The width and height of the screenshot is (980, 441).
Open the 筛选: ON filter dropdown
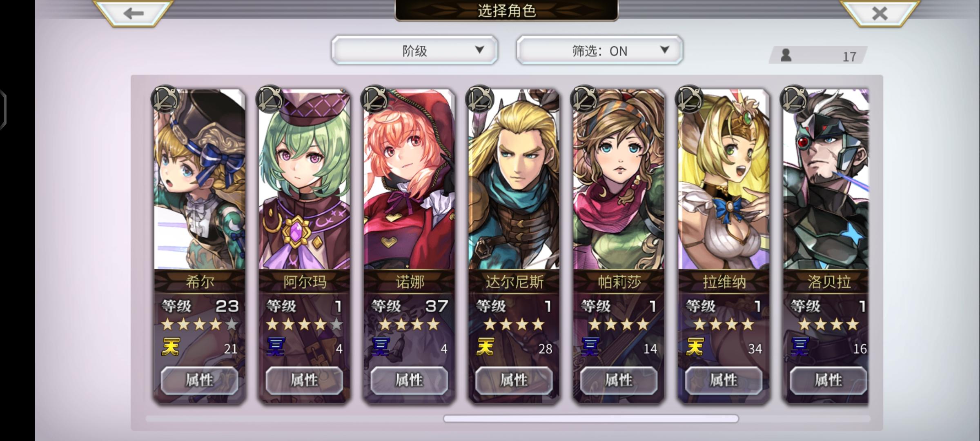click(x=599, y=50)
